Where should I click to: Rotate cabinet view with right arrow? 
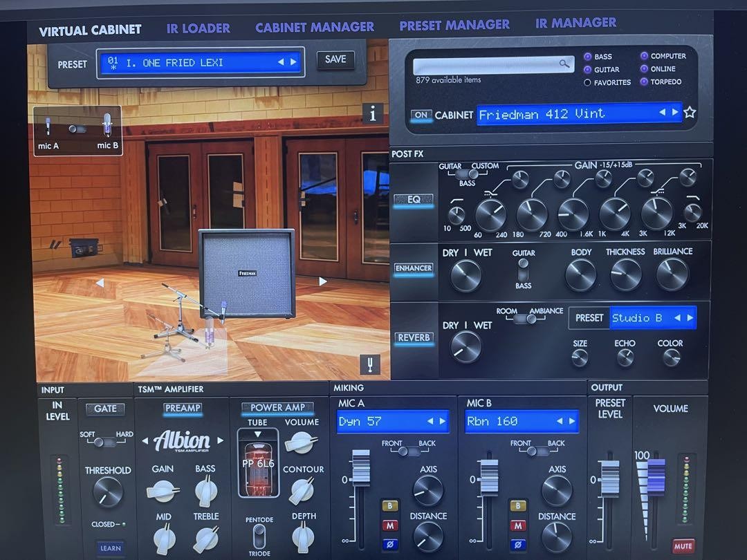(x=322, y=281)
